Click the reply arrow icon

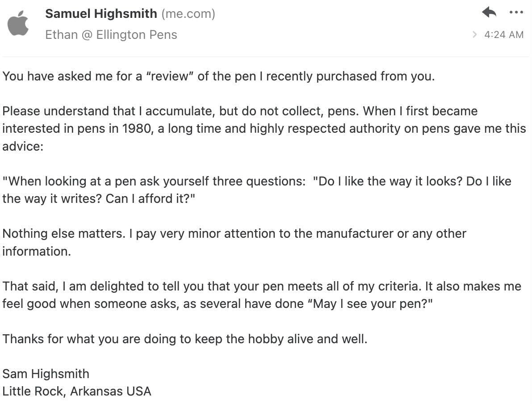coord(489,13)
